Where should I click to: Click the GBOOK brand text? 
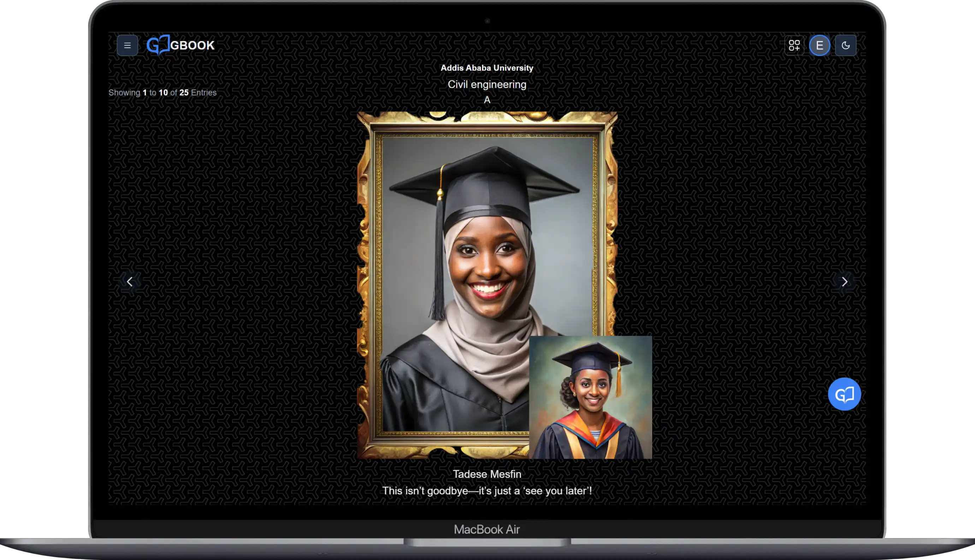tap(192, 46)
